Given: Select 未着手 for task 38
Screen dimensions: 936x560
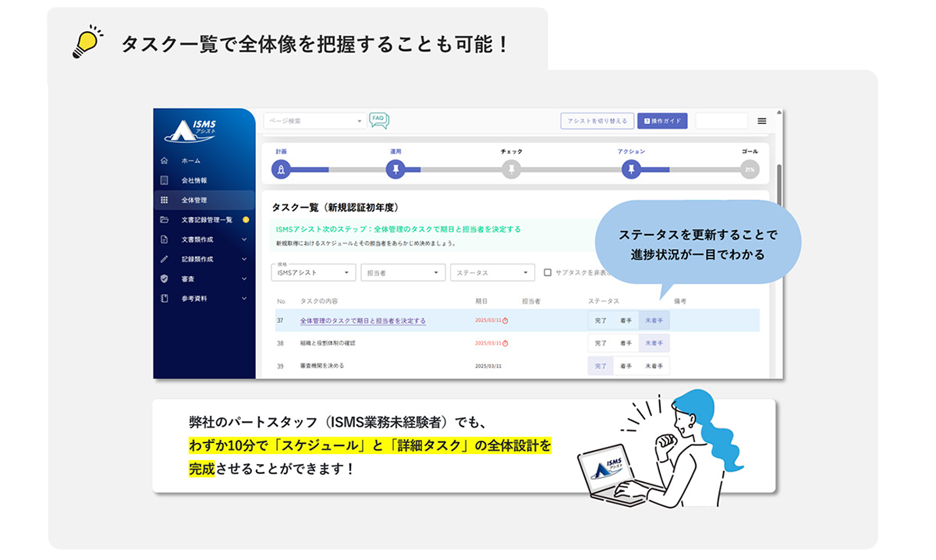Looking at the screenshot, I should (654, 343).
